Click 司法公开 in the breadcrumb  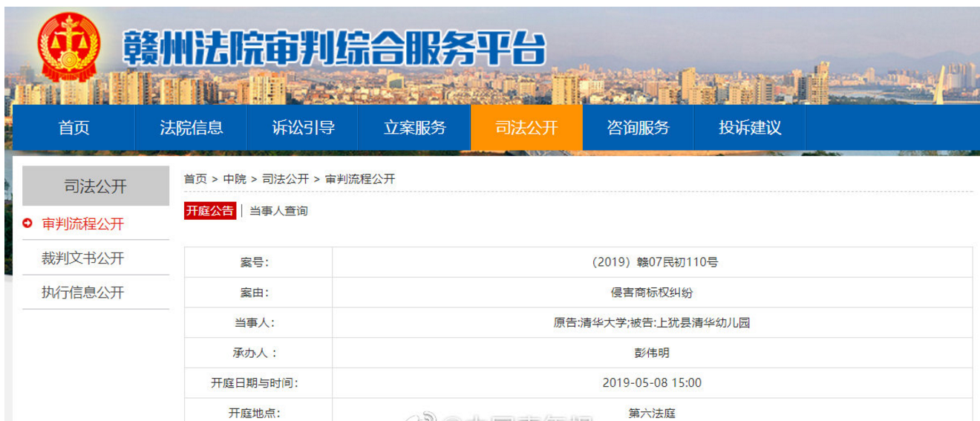point(285,179)
